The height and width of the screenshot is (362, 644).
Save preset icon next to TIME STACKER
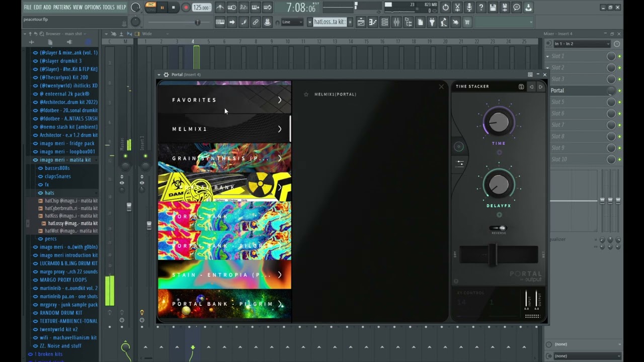click(521, 86)
